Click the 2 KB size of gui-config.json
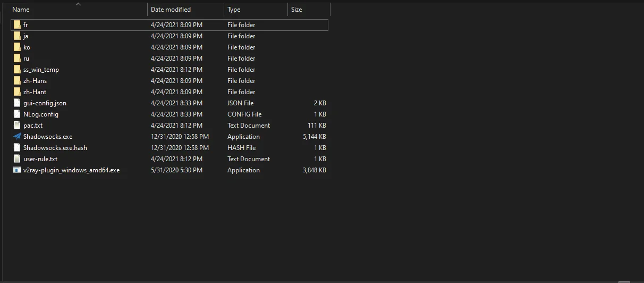The width and height of the screenshot is (644, 283). click(320, 103)
